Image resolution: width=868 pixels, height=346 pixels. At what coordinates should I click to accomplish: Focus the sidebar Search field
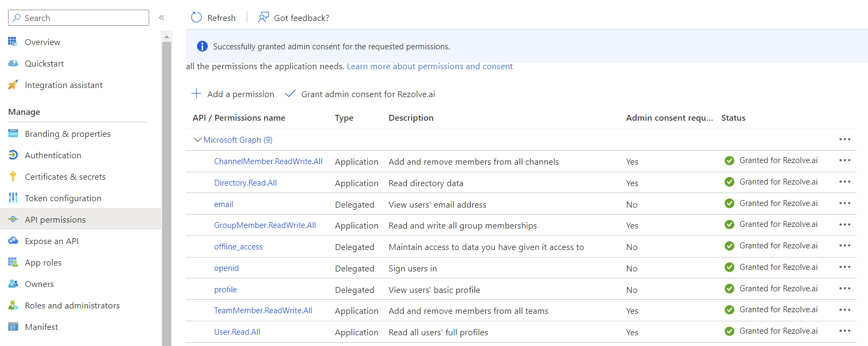click(79, 18)
